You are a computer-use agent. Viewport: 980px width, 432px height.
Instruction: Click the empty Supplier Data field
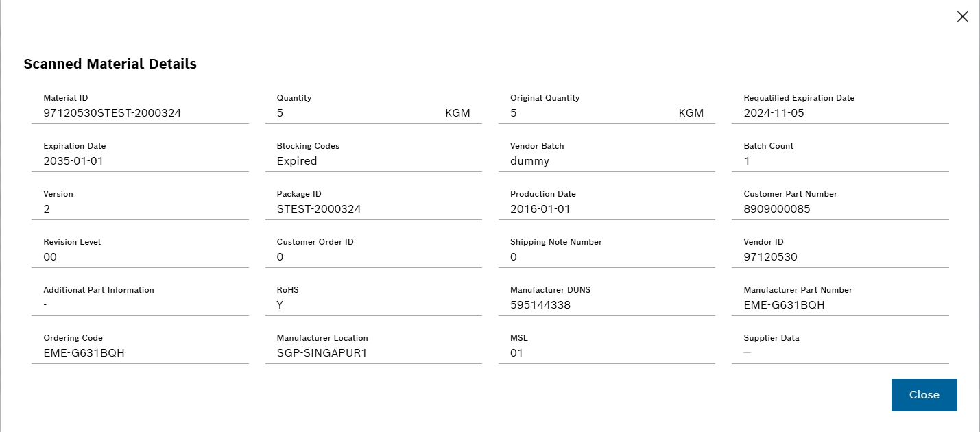click(840, 347)
